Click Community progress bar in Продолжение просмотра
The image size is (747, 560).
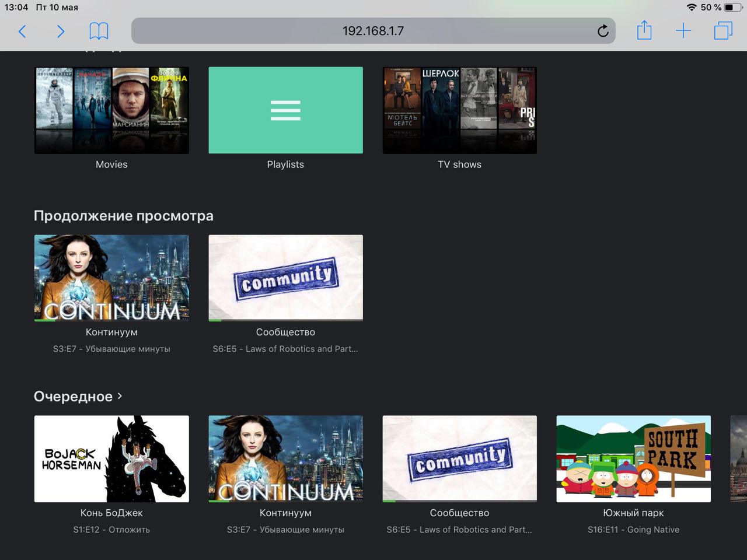[x=285, y=320]
